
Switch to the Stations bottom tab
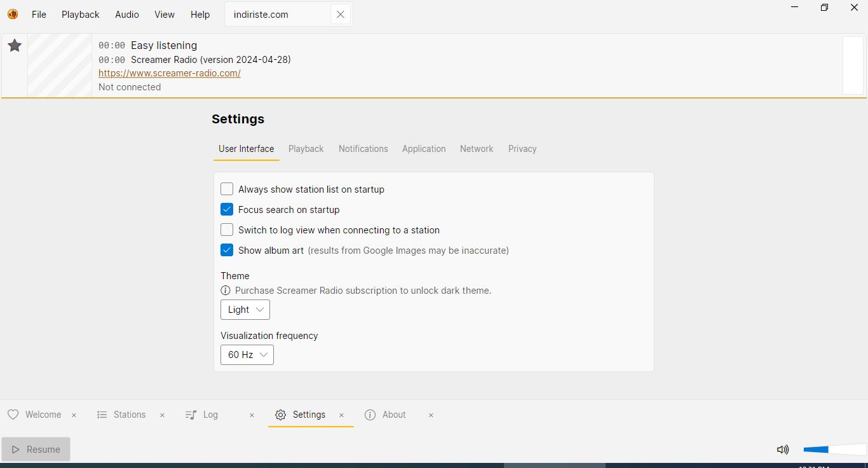coord(130,415)
